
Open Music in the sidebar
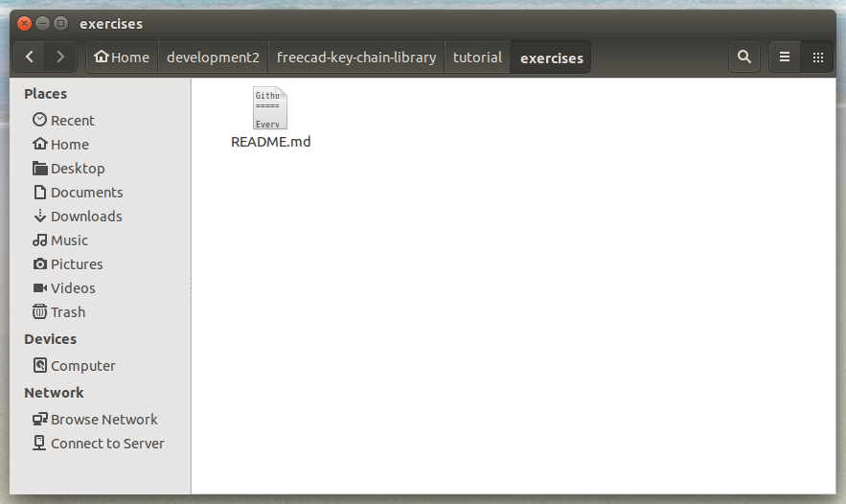pyautogui.click(x=100, y=241)
